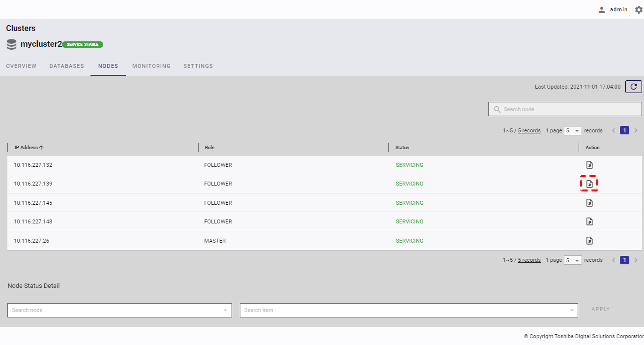Expand top records-per-page dropdown
Viewport: 644px width, 345px height.
click(573, 131)
